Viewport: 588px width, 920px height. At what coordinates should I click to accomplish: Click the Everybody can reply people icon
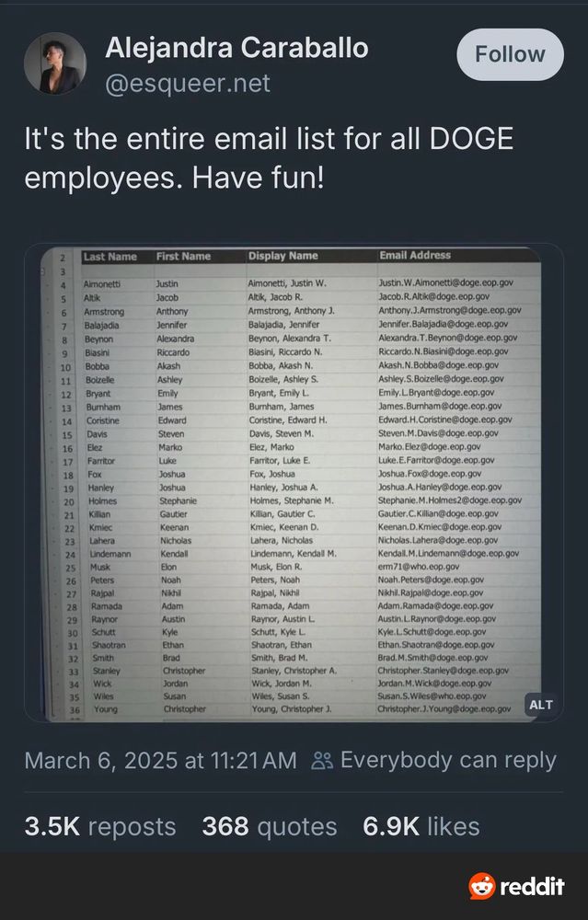(322, 761)
